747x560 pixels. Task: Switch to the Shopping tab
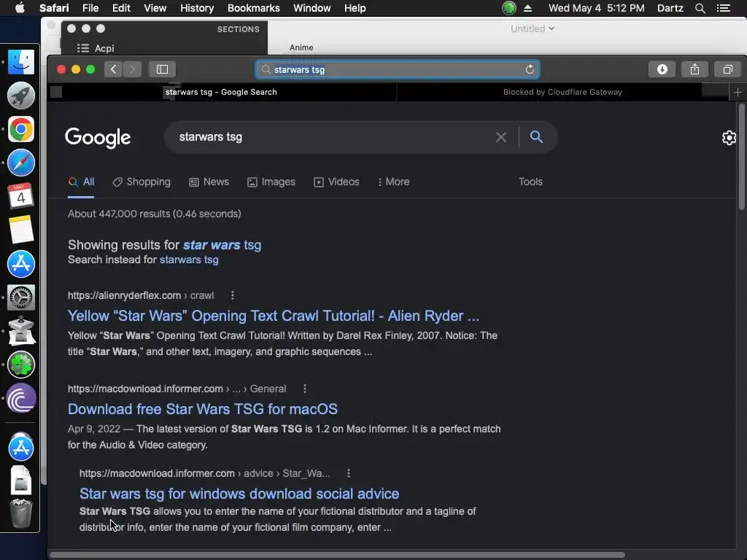pos(142,182)
